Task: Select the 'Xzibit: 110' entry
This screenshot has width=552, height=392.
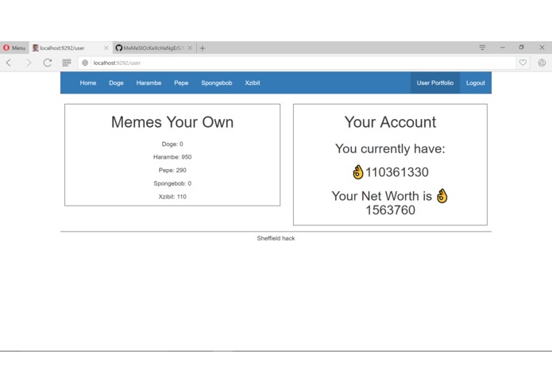Action: tap(172, 197)
